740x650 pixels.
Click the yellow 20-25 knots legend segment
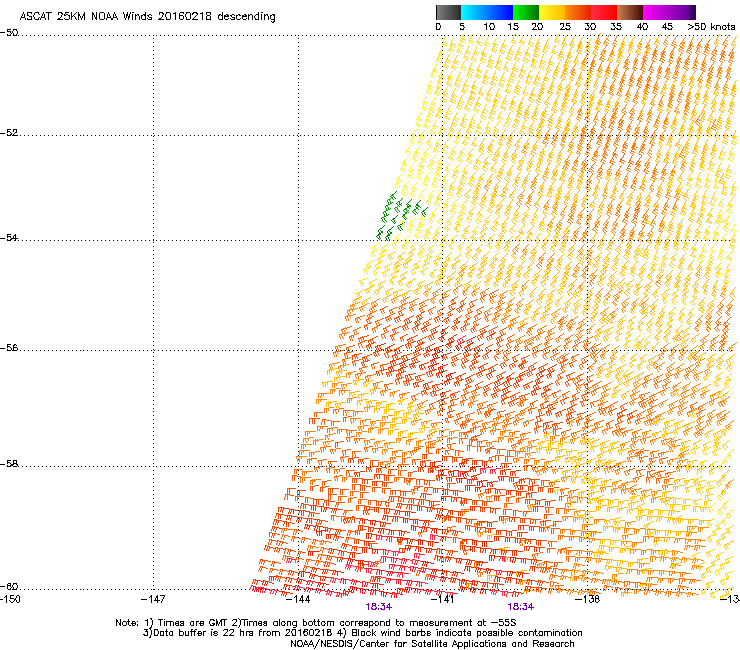click(x=552, y=12)
